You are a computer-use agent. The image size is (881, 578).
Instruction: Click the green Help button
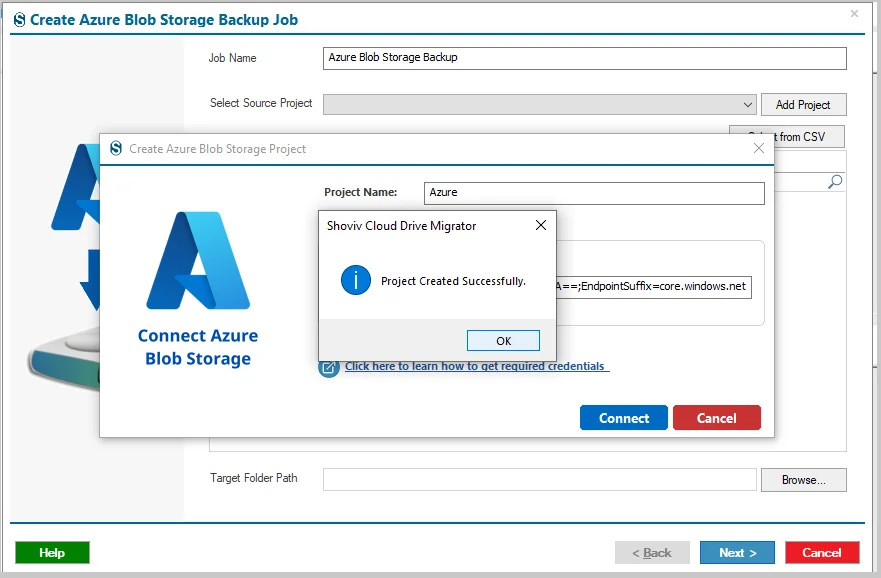click(x=52, y=553)
